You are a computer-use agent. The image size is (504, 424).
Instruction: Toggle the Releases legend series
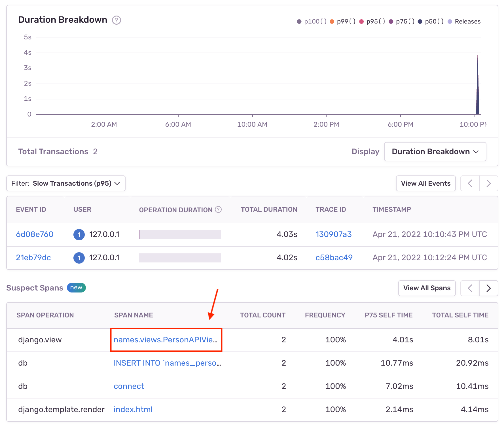click(x=464, y=22)
